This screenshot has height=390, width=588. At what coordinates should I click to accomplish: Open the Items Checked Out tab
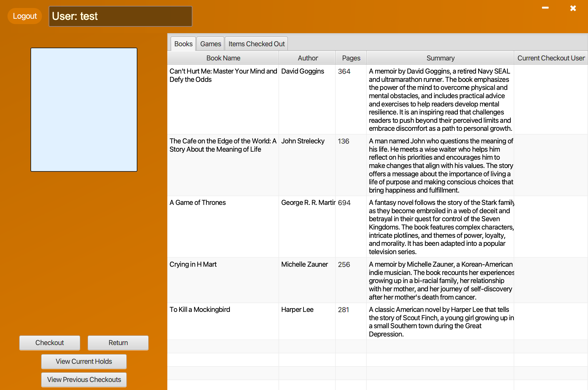pos(256,43)
